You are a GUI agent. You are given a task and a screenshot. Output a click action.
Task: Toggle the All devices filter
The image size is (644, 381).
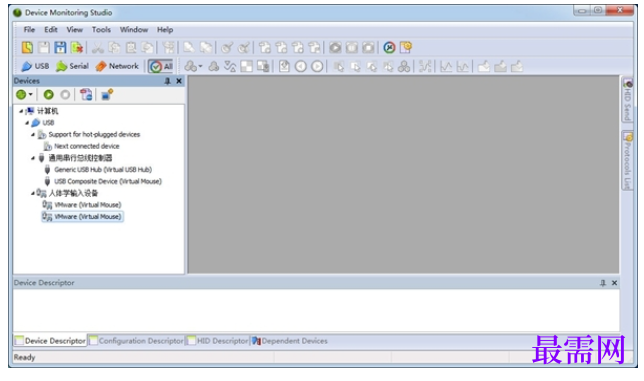161,67
